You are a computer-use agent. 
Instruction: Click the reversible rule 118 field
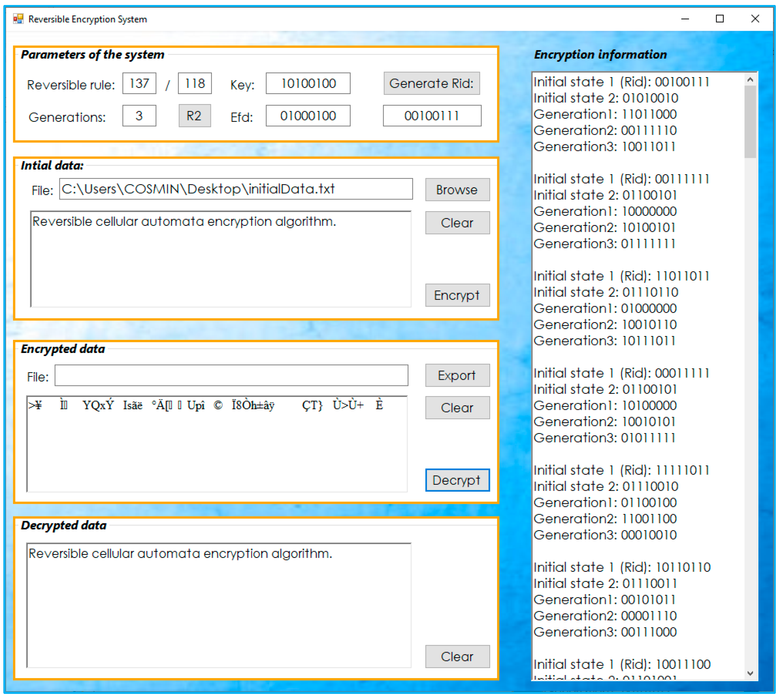[194, 83]
